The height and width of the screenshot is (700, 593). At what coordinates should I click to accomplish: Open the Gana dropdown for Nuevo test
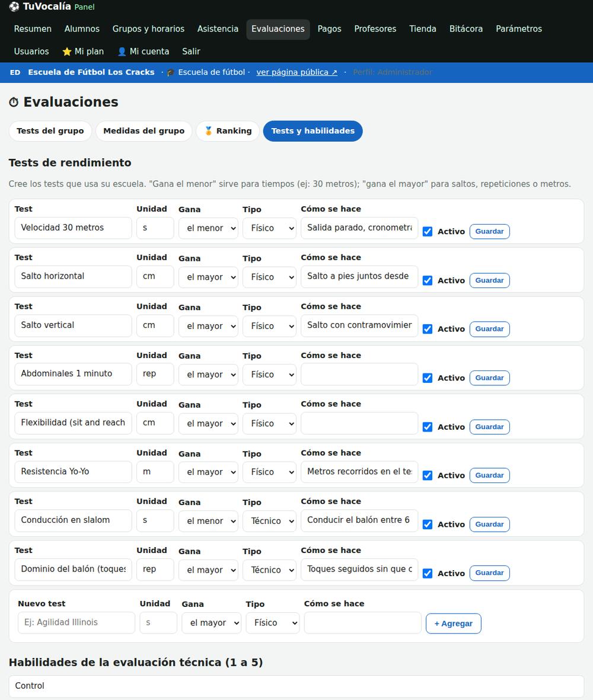point(211,623)
